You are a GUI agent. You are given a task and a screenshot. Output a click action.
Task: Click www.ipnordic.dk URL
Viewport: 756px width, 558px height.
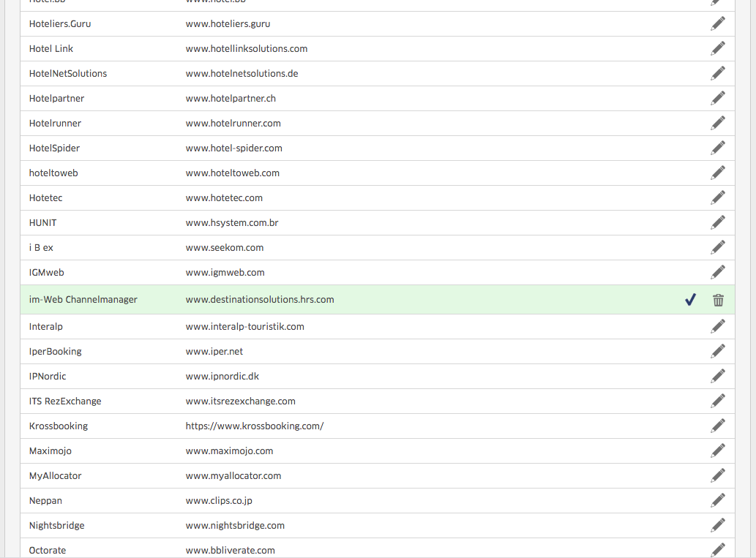click(222, 377)
